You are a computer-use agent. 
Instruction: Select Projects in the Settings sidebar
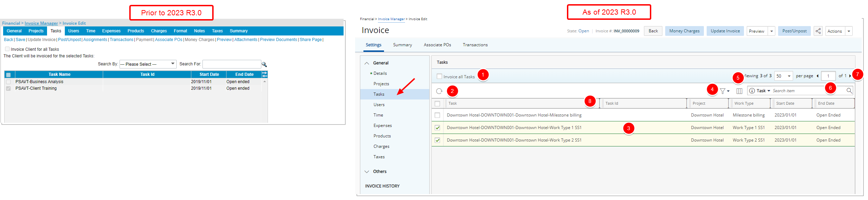point(381,84)
